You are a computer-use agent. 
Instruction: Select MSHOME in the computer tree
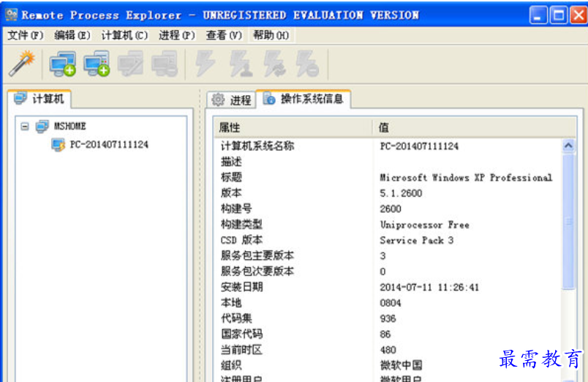point(69,126)
